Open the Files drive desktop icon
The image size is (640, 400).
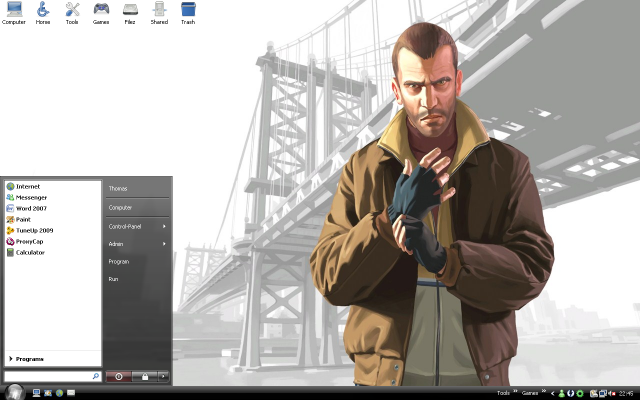click(130, 13)
